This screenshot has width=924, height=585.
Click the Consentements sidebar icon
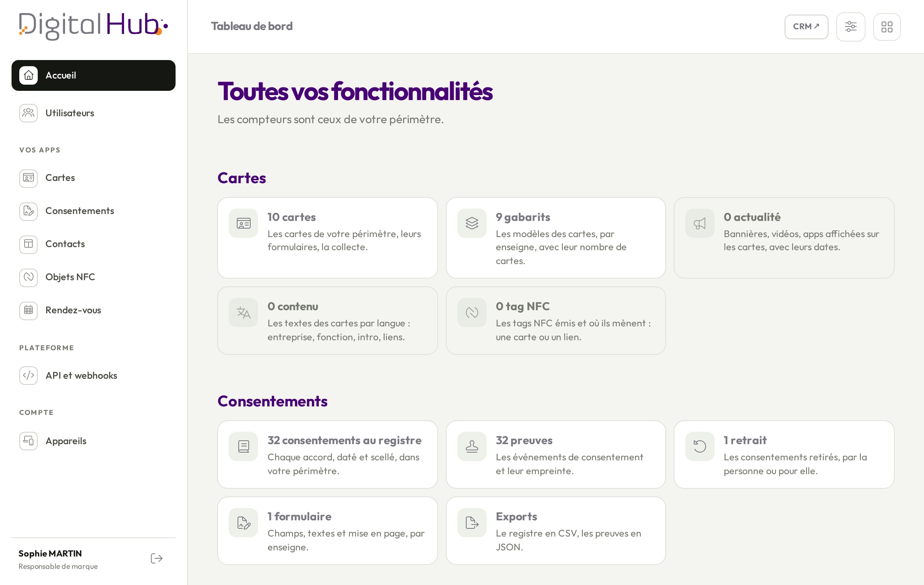pos(28,211)
